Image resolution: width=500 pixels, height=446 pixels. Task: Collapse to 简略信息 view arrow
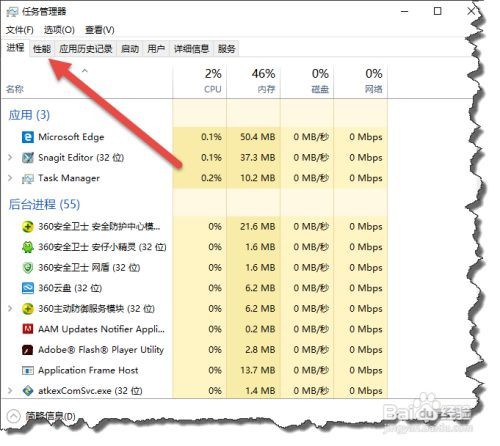coord(14,416)
